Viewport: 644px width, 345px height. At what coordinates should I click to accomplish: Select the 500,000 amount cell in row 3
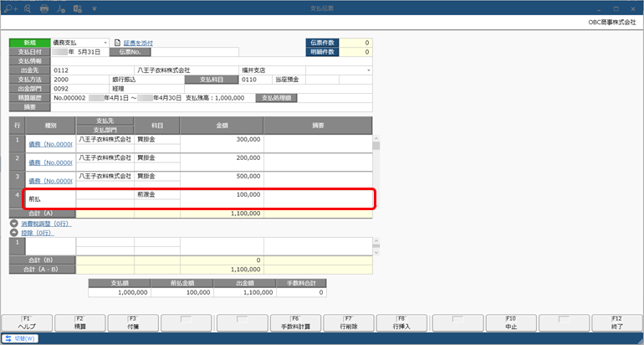(x=222, y=180)
